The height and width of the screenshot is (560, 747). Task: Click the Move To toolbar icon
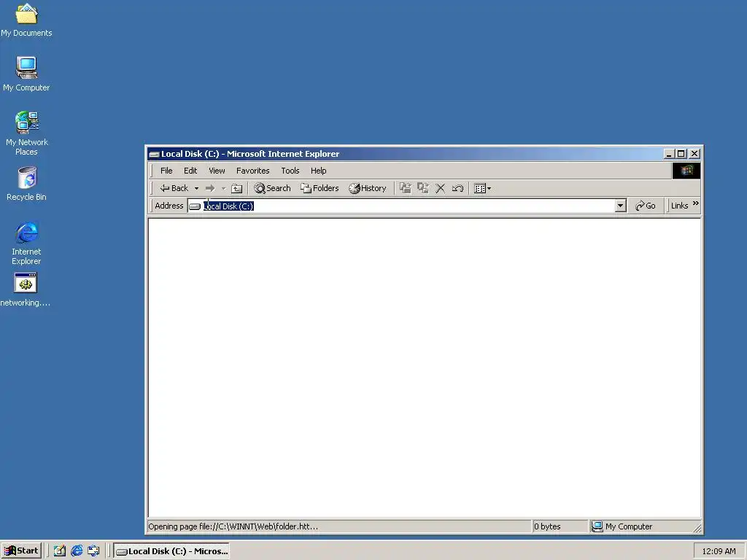click(x=406, y=188)
